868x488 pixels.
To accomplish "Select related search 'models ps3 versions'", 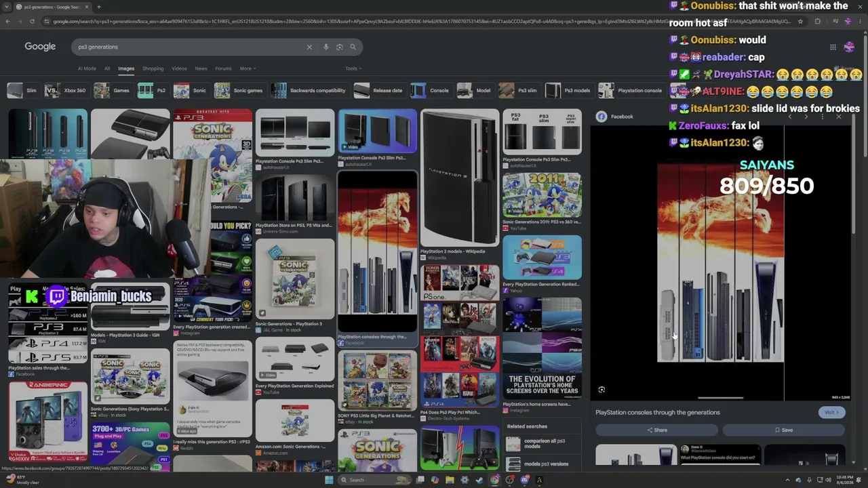I will tap(542, 464).
